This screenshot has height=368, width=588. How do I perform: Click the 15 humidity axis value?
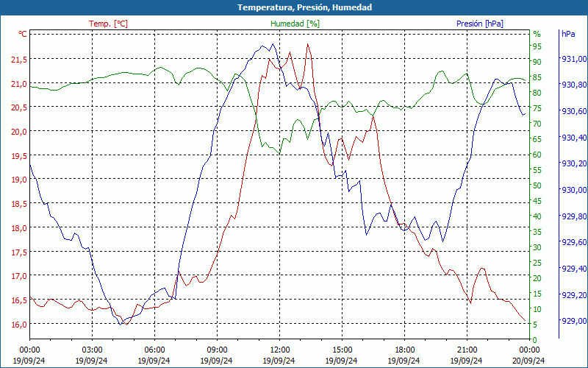tap(537, 294)
